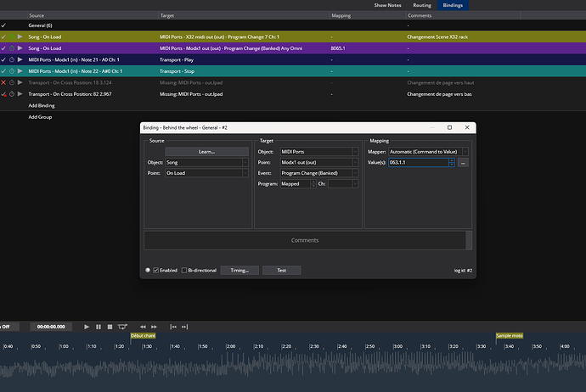Viewport: 586px width, 392px height.
Task: Trigger play arrow on Transport - Play binding row
Action: (x=20, y=59)
